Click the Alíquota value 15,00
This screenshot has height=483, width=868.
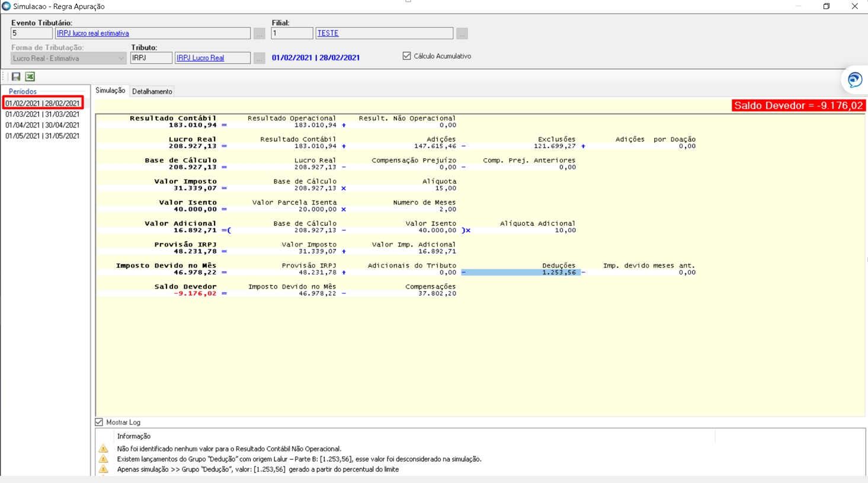click(446, 188)
